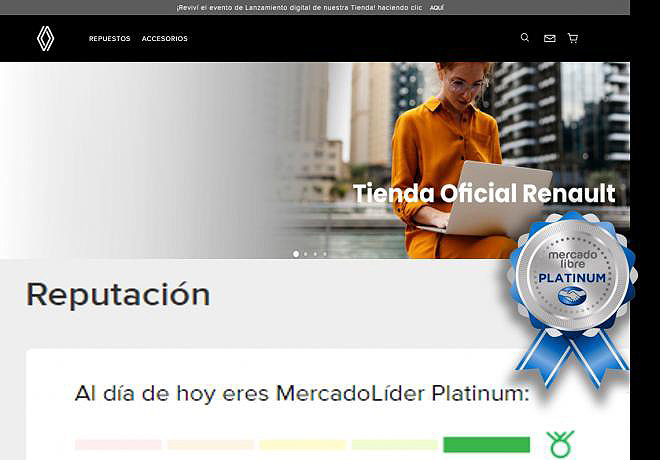Select the second carousel dot
Screen dimensions: 660x460
[305, 254]
